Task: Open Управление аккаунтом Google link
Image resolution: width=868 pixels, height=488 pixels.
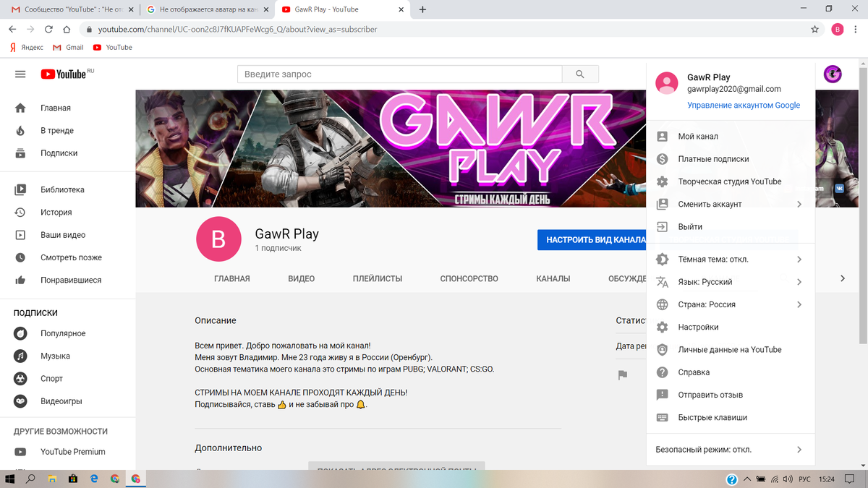Action: click(x=744, y=106)
